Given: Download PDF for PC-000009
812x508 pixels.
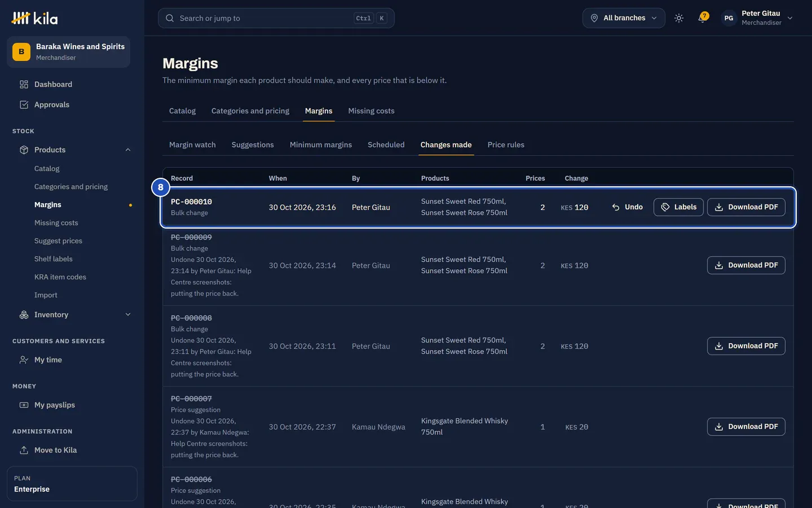Looking at the screenshot, I should 746,265.
